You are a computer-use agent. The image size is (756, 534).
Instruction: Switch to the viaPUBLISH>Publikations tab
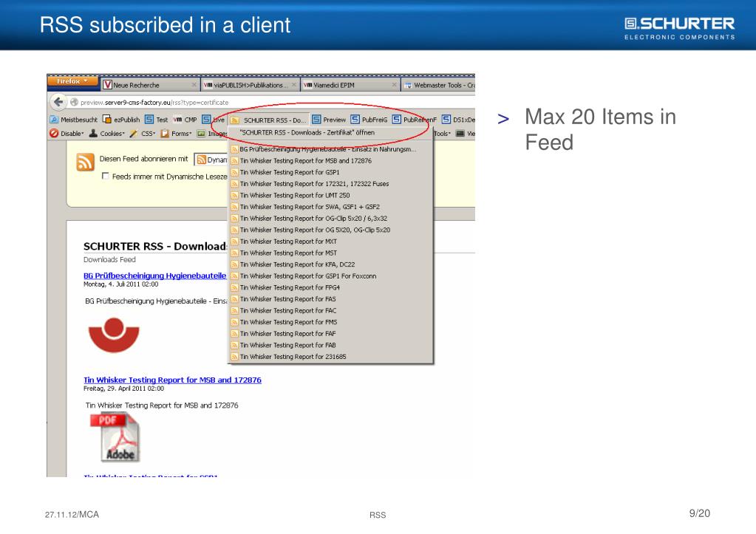pos(251,85)
